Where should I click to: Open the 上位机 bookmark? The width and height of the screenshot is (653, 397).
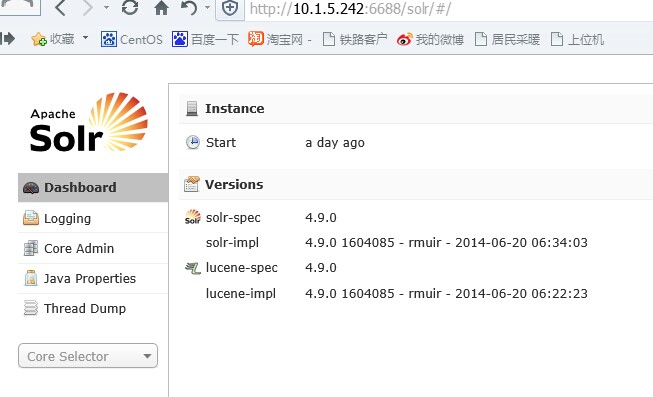(x=577, y=40)
